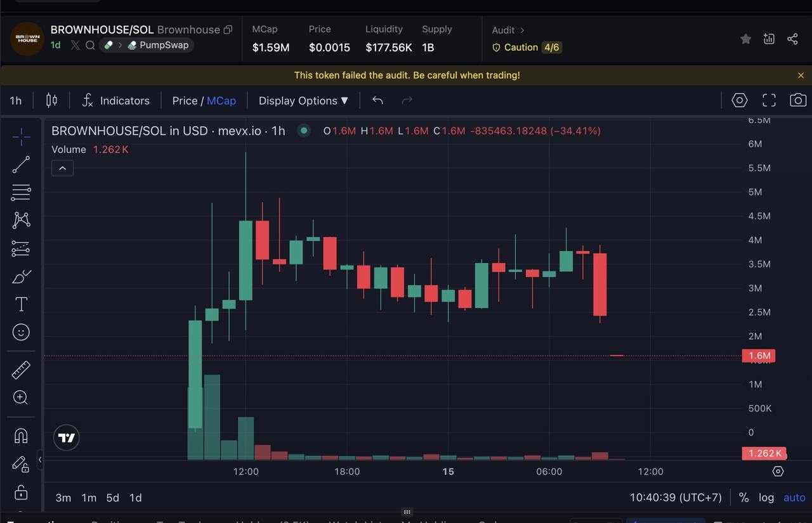Click the Volume indicator legend label
Viewport: 812px width, 523px height.
69,150
